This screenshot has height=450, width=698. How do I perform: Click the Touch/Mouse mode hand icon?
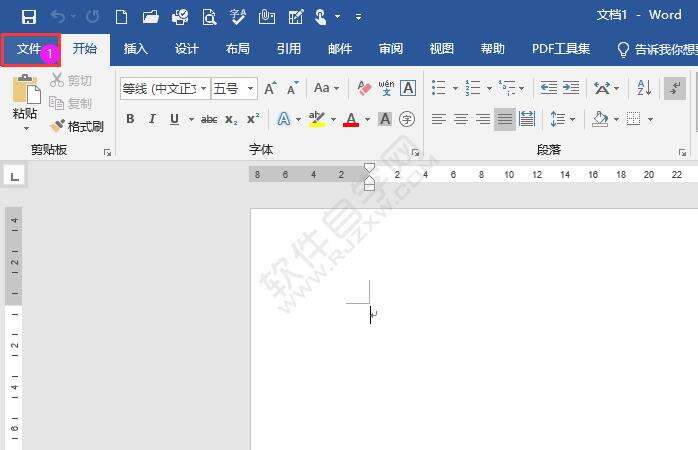coord(321,17)
